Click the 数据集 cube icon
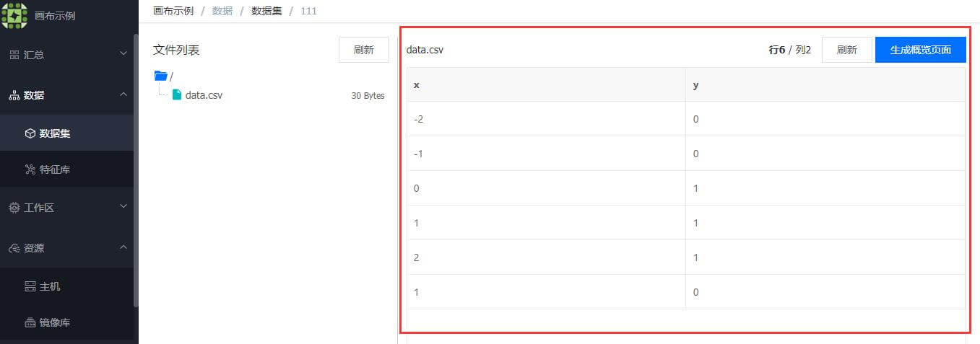 pyautogui.click(x=30, y=133)
